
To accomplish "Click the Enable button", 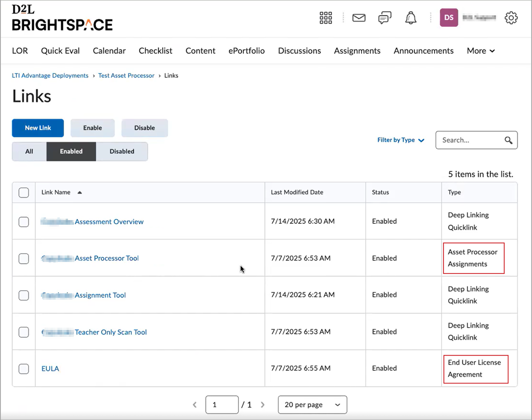I will click(x=93, y=128).
